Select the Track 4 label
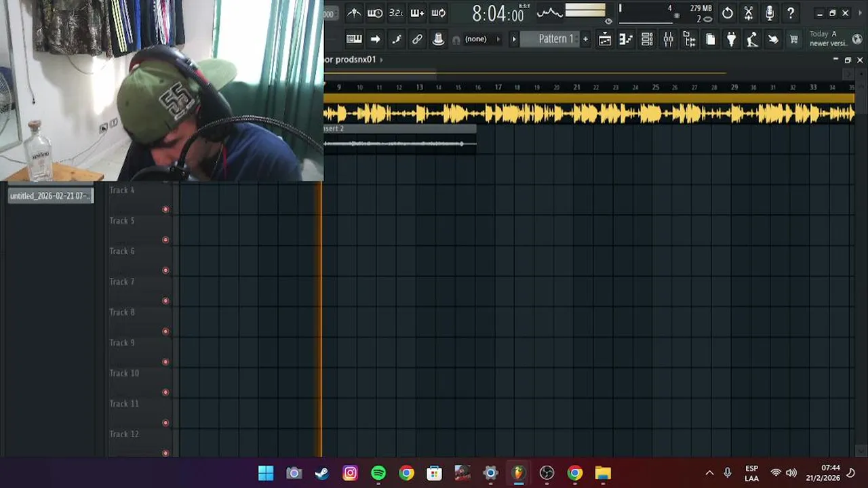 click(x=122, y=190)
